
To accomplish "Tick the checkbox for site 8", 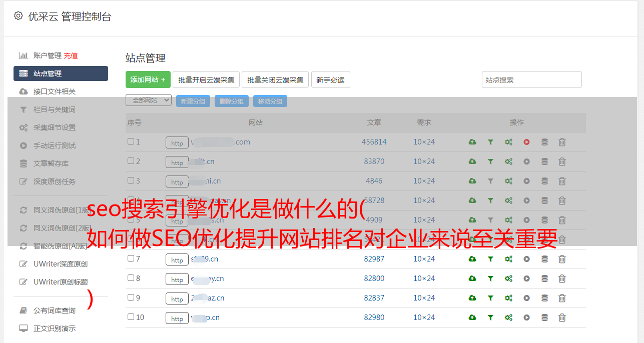I will coord(131,278).
